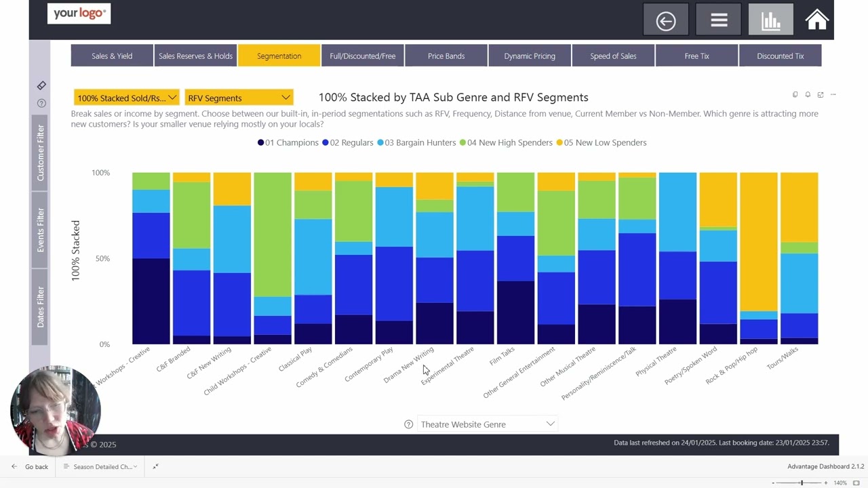Open more options ellipsis above chart

[833, 95]
